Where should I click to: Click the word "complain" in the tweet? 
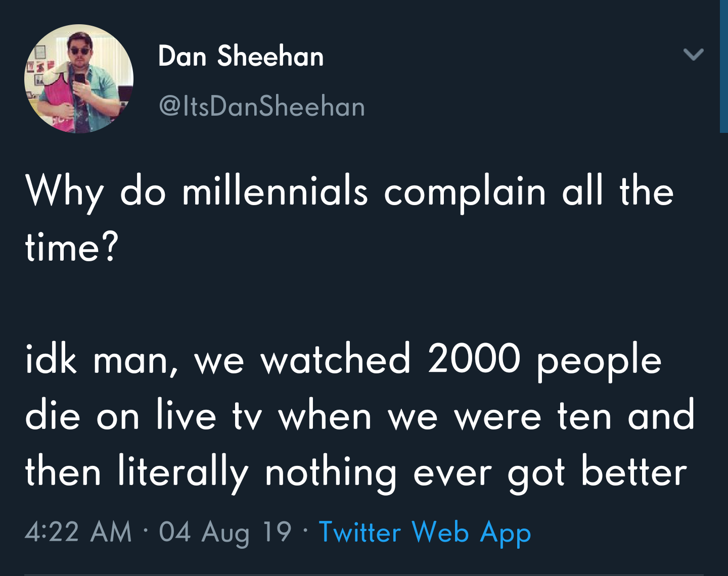click(x=465, y=193)
